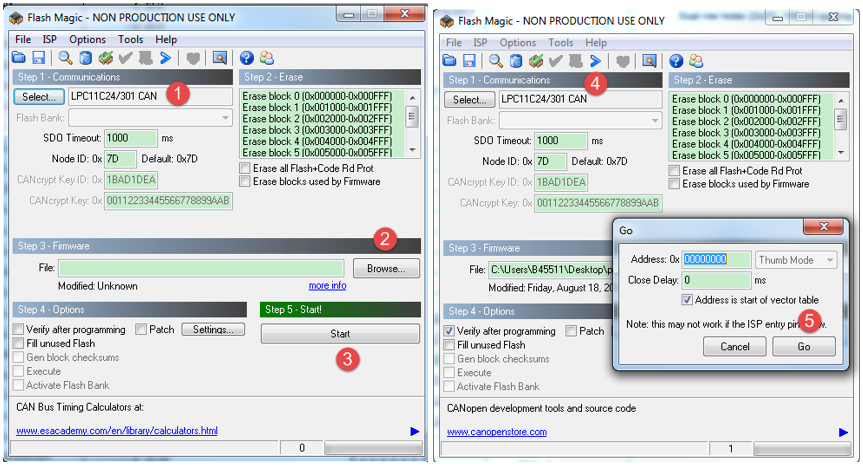Select Erase block 3 row in right window

(x=746, y=133)
